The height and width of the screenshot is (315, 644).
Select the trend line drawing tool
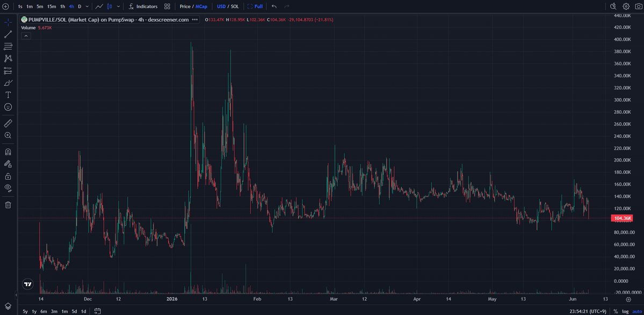pos(8,34)
